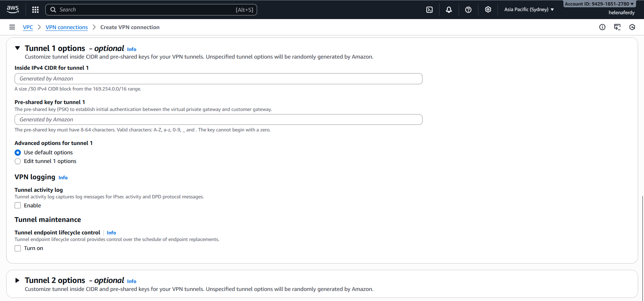Navigate to VPN connections breadcrumb
This screenshot has width=644, height=301.
[67, 27]
